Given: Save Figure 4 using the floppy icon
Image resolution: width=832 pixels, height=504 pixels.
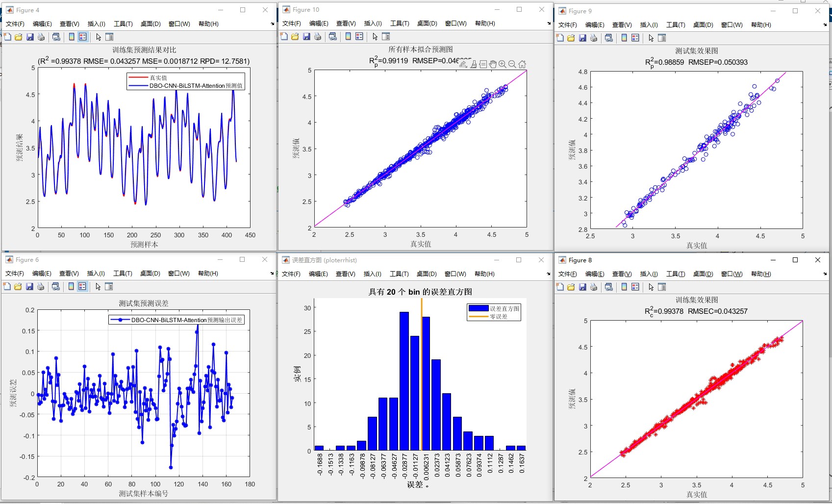Looking at the screenshot, I should [30, 37].
